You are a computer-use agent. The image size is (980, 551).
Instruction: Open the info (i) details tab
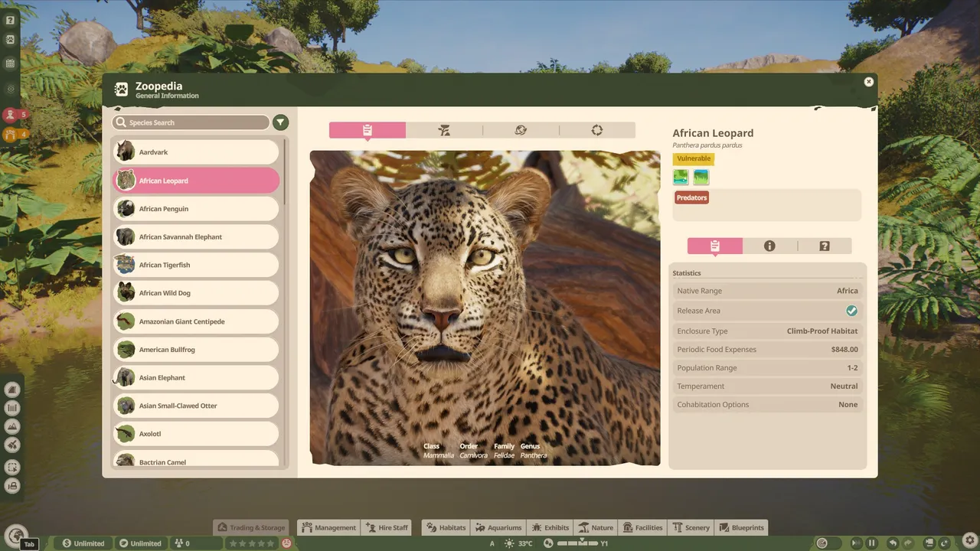(769, 246)
